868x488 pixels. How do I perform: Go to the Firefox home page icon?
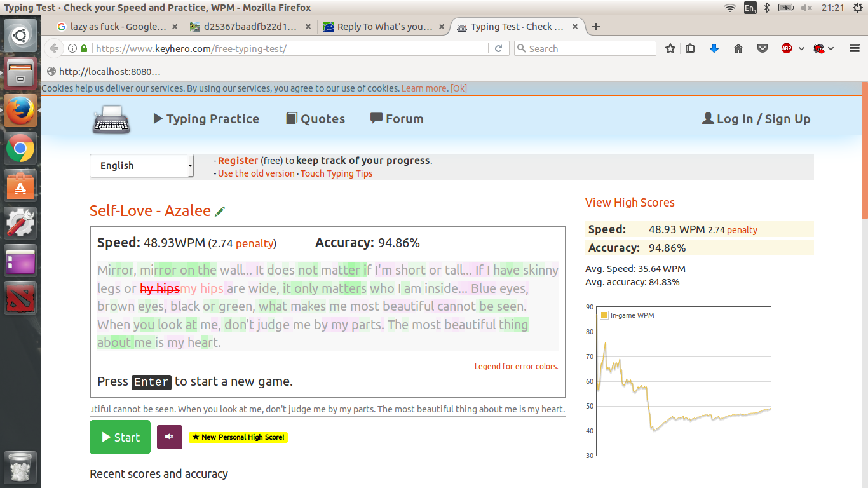click(738, 48)
